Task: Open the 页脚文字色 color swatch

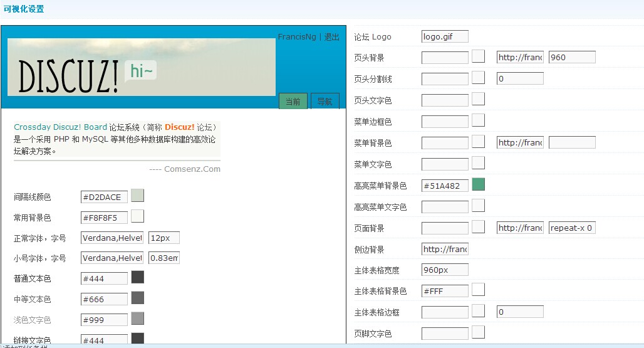Action: [478, 332]
